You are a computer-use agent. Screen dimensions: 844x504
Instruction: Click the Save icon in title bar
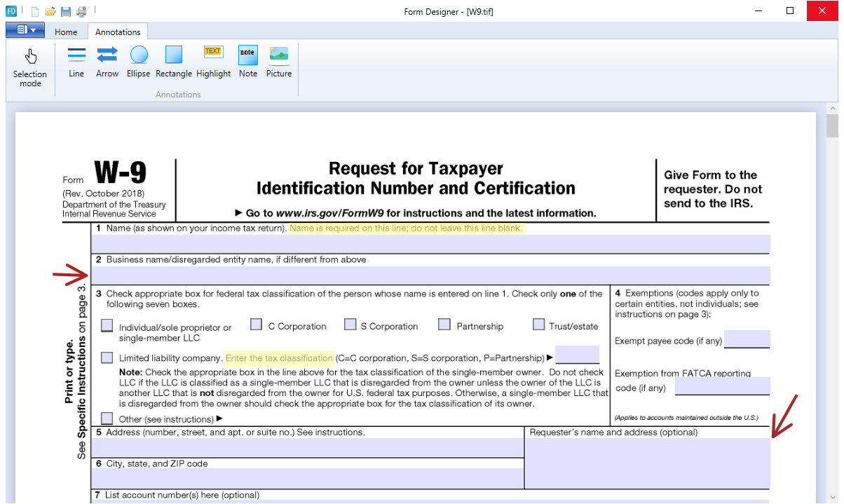[66, 11]
